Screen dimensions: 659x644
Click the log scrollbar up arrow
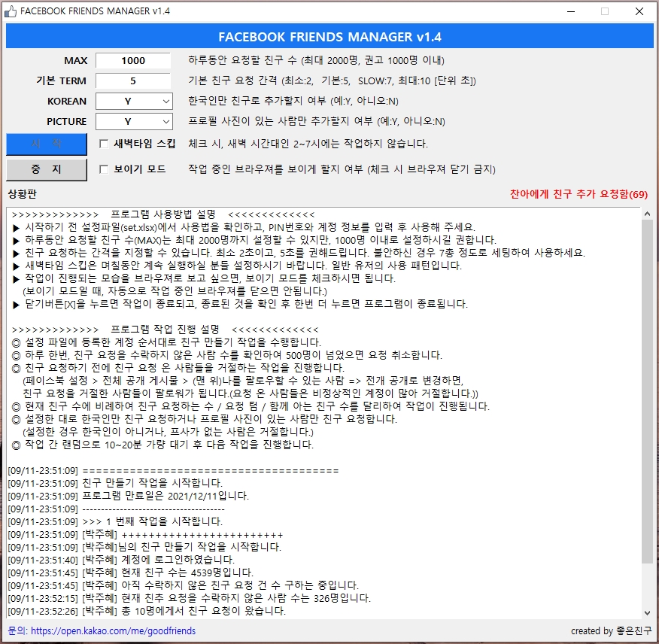pos(647,214)
